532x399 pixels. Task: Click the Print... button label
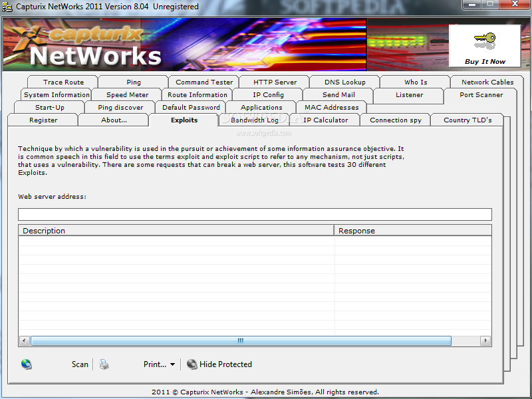pyautogui.click(x=155, y=364)
